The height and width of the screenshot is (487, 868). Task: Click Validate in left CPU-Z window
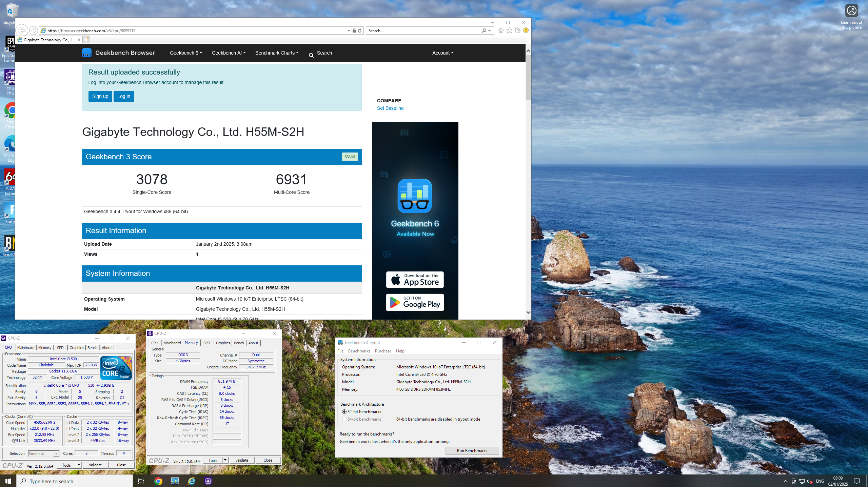[95, 465]
